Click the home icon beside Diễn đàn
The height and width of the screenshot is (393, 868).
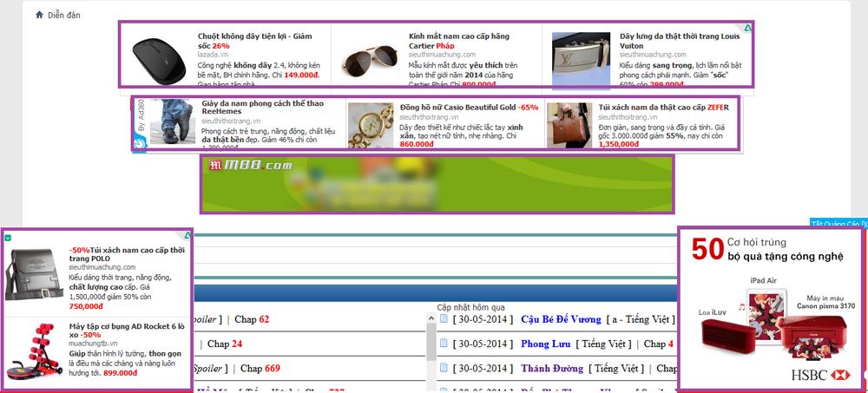click(x=39, y=15)
